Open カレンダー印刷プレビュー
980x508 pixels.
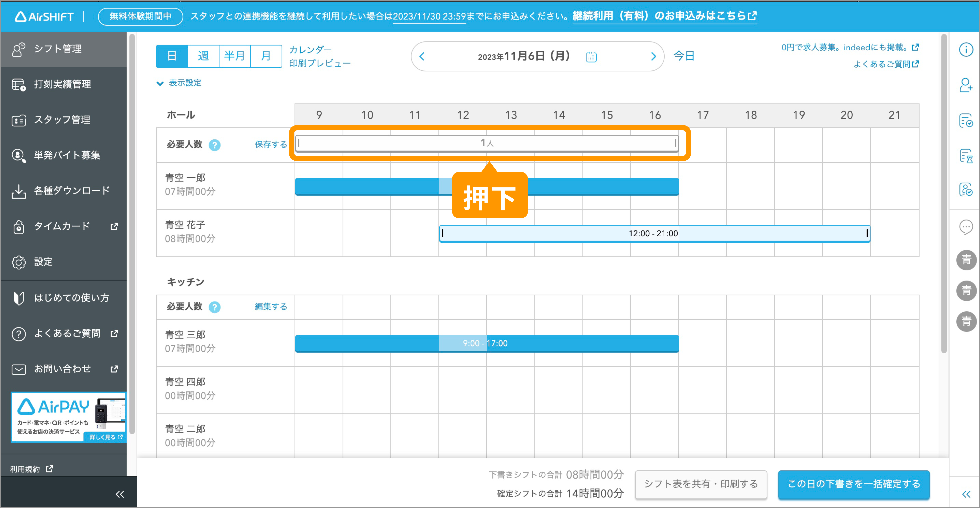320,56
